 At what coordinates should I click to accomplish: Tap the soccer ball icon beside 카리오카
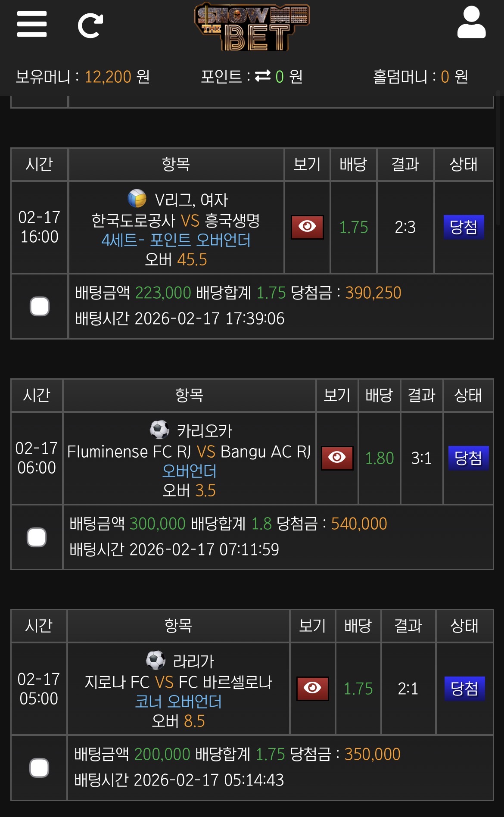pyautogui.click(x=159, y=430)
